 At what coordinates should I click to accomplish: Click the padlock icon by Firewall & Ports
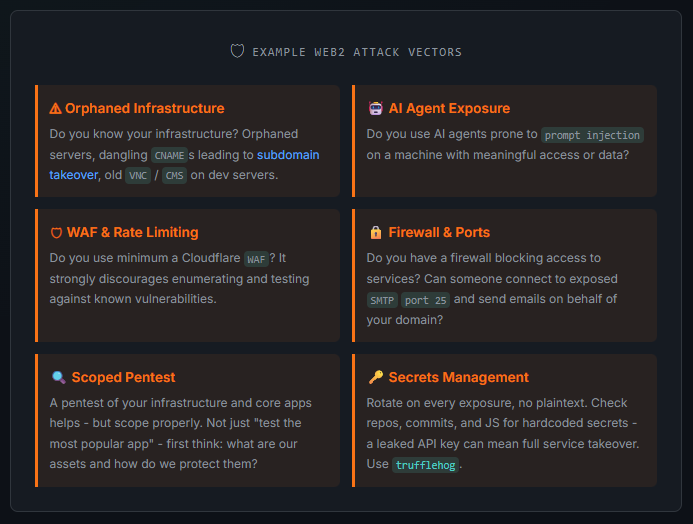coord(376,232)
